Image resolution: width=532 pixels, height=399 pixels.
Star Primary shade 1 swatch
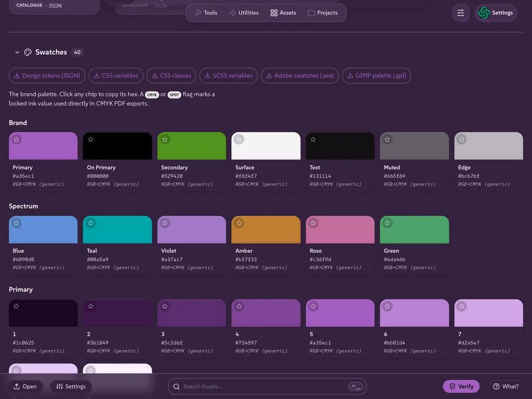(x=16, y=306)
